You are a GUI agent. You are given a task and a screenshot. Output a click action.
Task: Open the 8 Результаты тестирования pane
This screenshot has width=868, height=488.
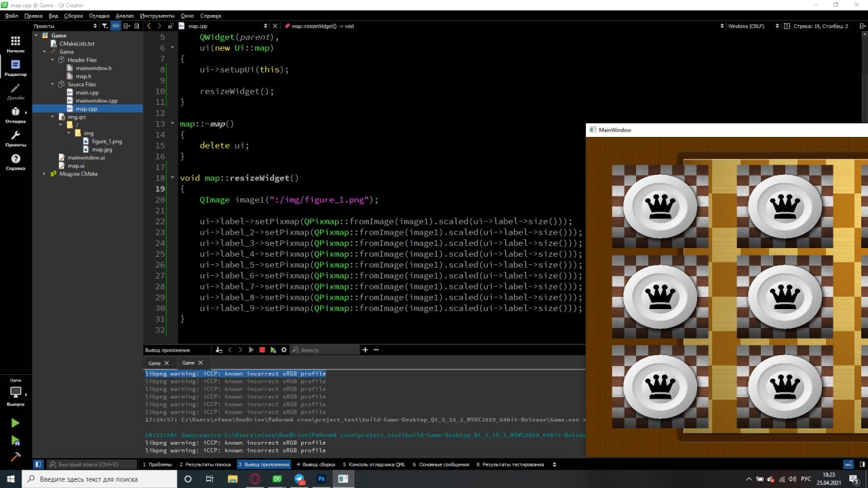510,464
